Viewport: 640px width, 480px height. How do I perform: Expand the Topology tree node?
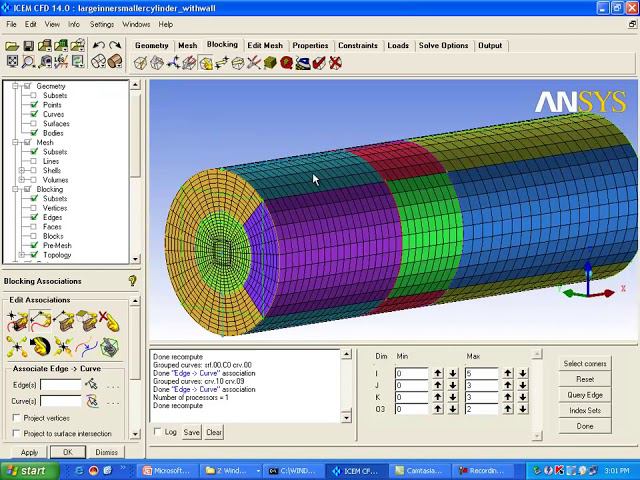tap(22, 255)
